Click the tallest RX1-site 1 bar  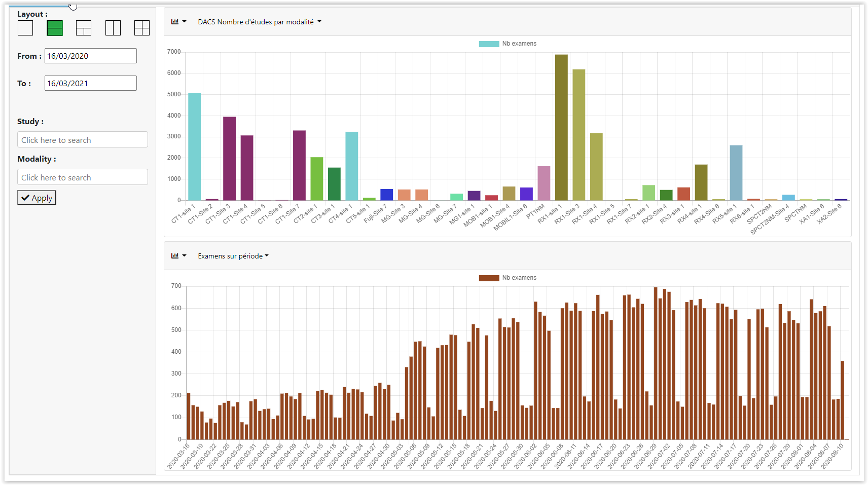[x=561, y=127]
